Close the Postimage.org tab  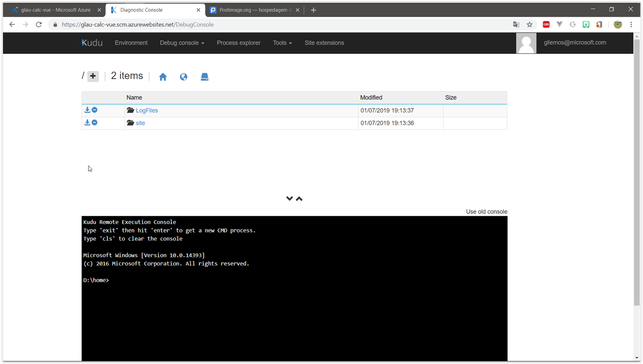tap(297, 10)
